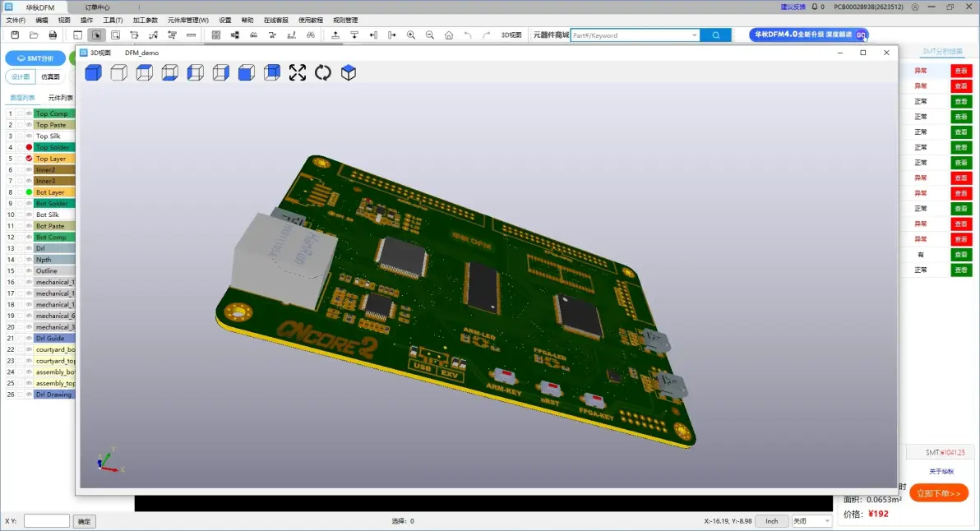Open the 加工参数 menu

click(x=145, y=20)
